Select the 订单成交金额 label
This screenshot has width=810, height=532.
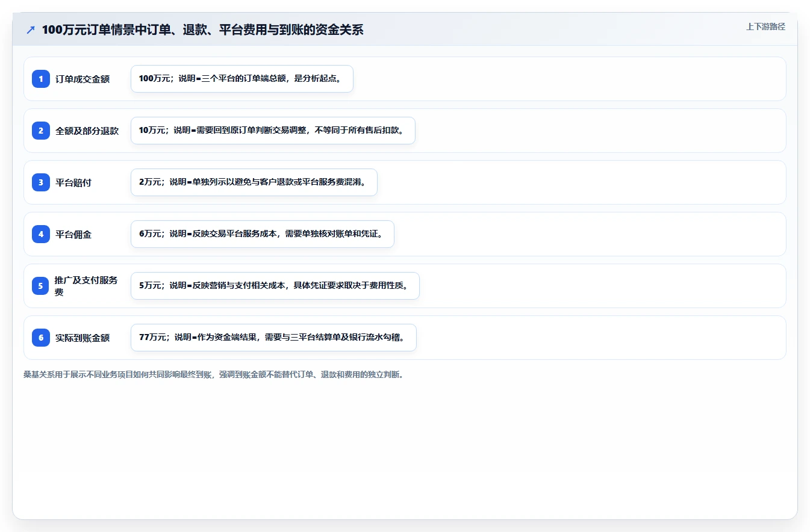click(83, 79)
